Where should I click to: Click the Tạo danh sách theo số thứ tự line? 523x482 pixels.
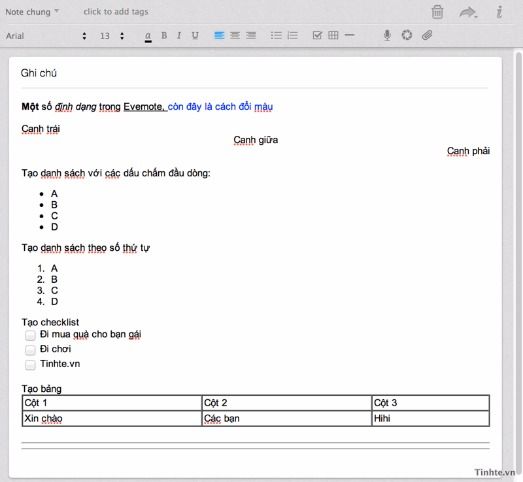click(86, 248)
